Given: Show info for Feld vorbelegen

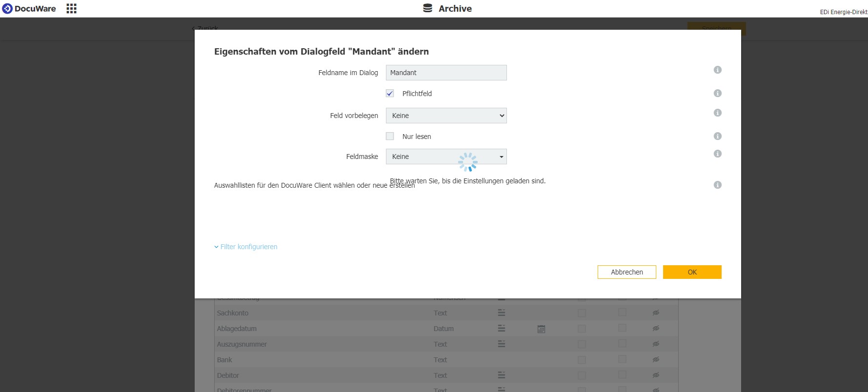Looking at the screenshot, I should click(717, 113).
